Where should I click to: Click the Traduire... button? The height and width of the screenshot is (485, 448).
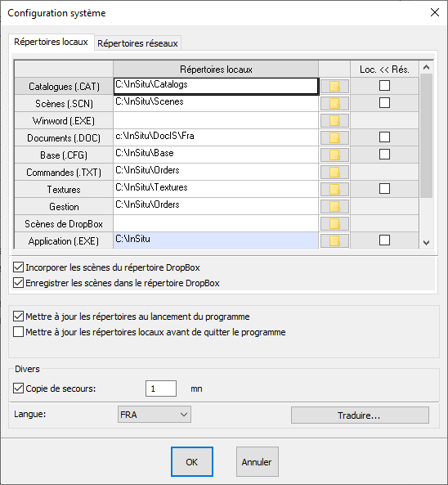360,415
